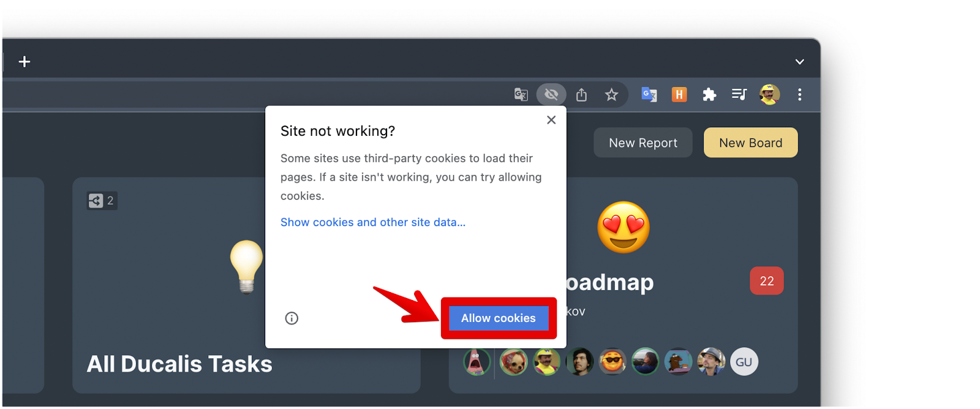980x409 pixels.
Task: Close the Site not working popup
Action: click(x=551, y=120)
